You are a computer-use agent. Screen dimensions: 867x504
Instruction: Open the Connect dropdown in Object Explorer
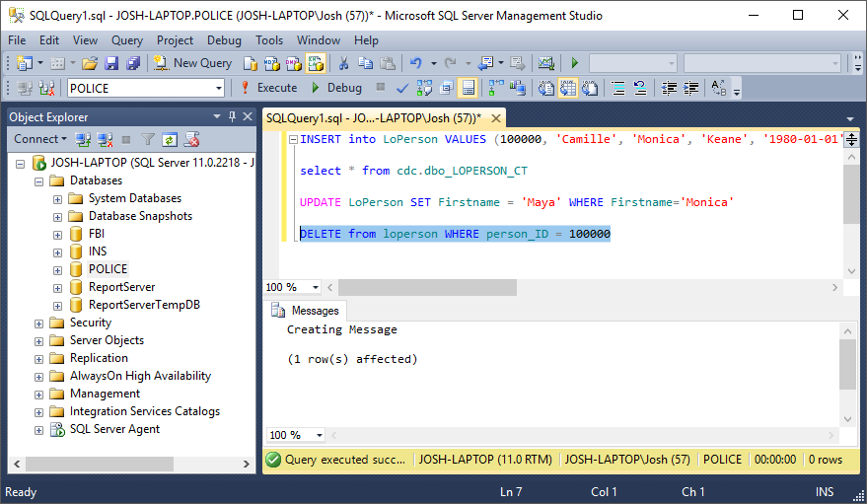point(40,139)
